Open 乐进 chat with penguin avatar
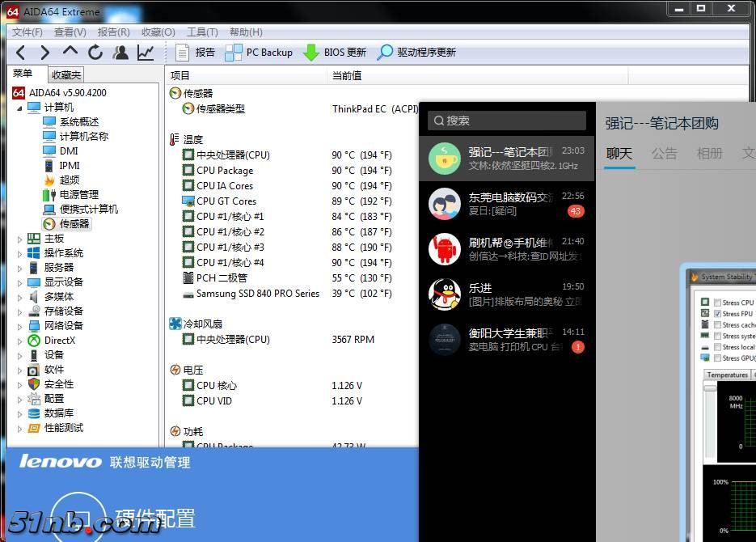Image resolution: width=756 pixels, height=542 pixels. [507, 294]
